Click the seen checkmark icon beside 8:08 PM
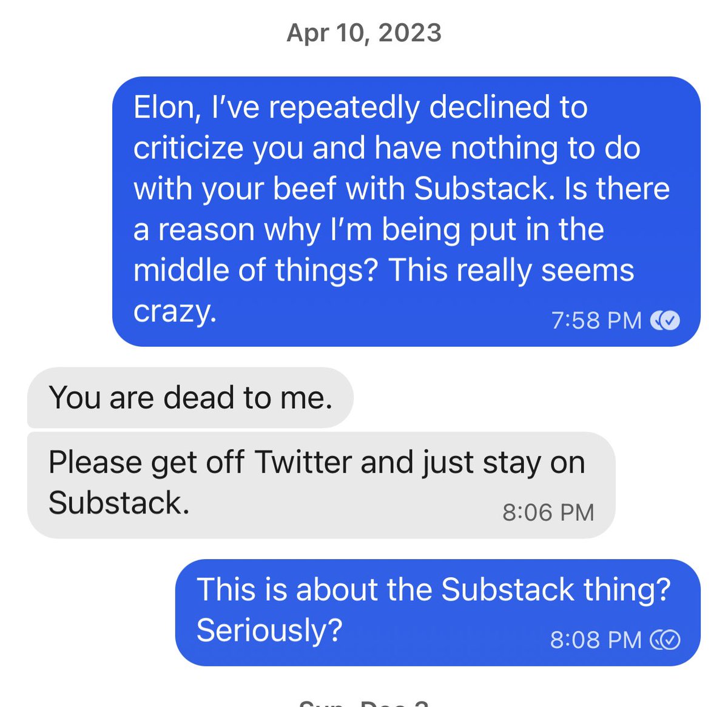The width and height of the screenshot is (728, 707). tap(665, 640)
